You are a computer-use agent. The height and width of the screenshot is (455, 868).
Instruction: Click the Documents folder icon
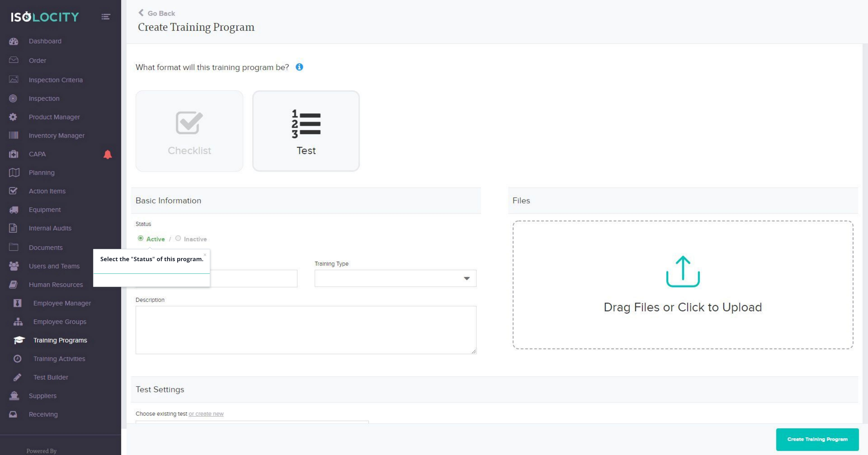click(14, 247)
